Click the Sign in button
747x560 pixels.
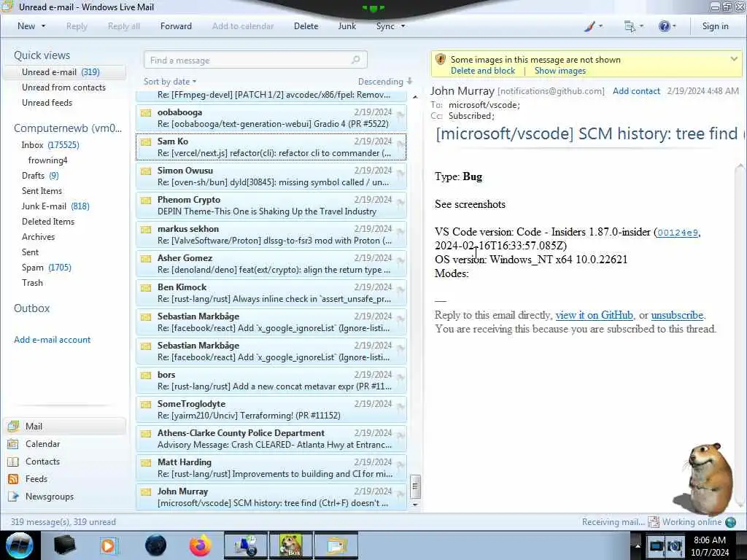pyautogui.click(x=715, y=26)
